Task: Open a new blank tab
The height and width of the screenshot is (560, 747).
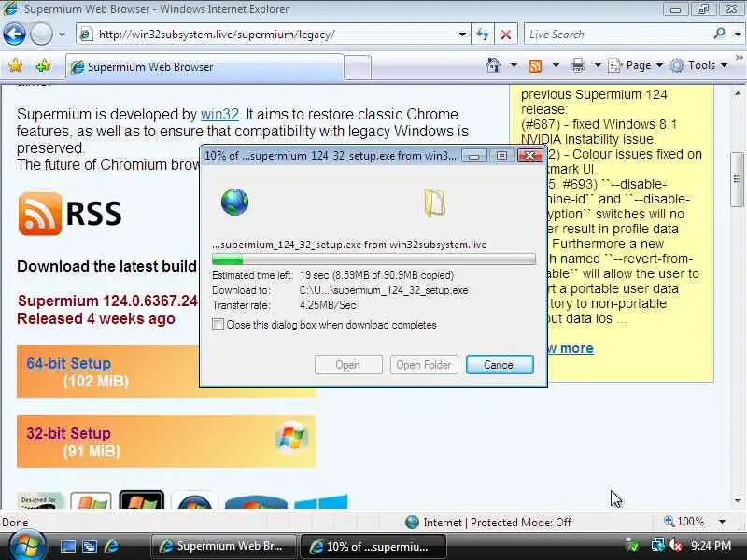Action: pyautogui.click(x=358, y=67)
